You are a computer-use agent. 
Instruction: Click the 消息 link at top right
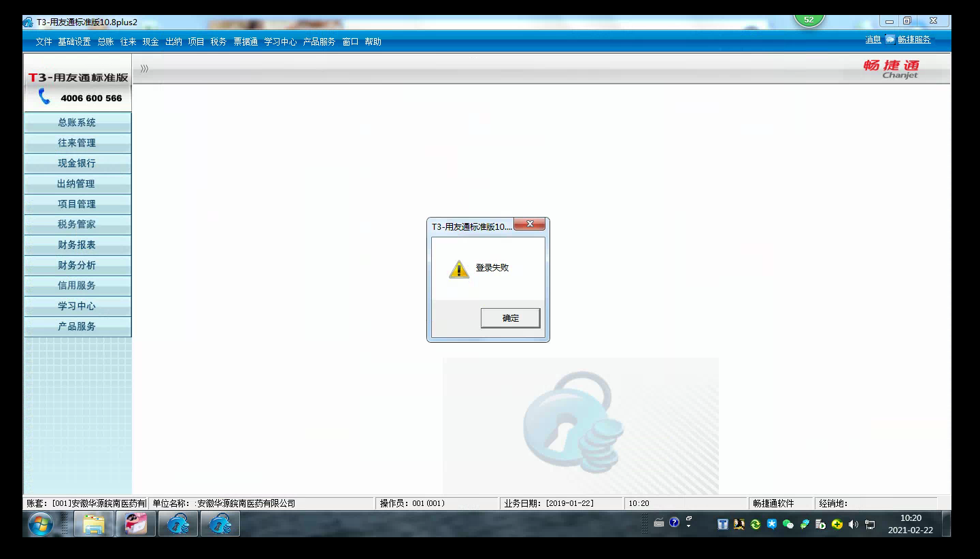tap(873, 40)
